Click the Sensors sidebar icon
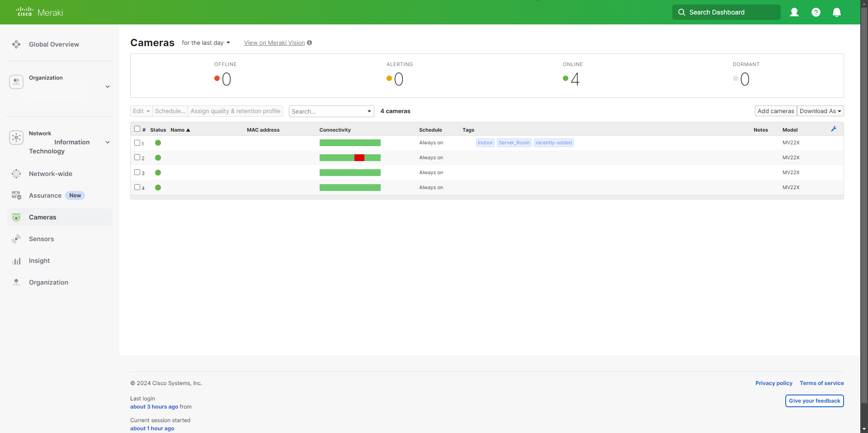This screenshot has height=433, width=868. (16, 239)
